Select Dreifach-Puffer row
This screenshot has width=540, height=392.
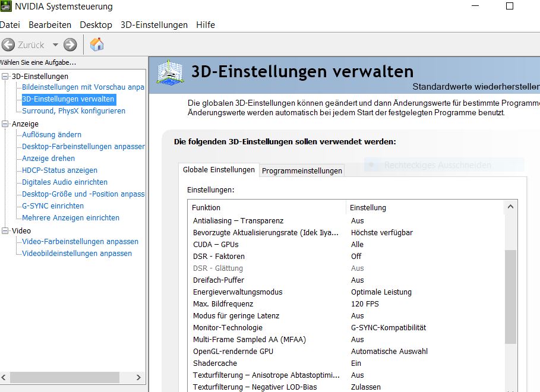point(346,280)
